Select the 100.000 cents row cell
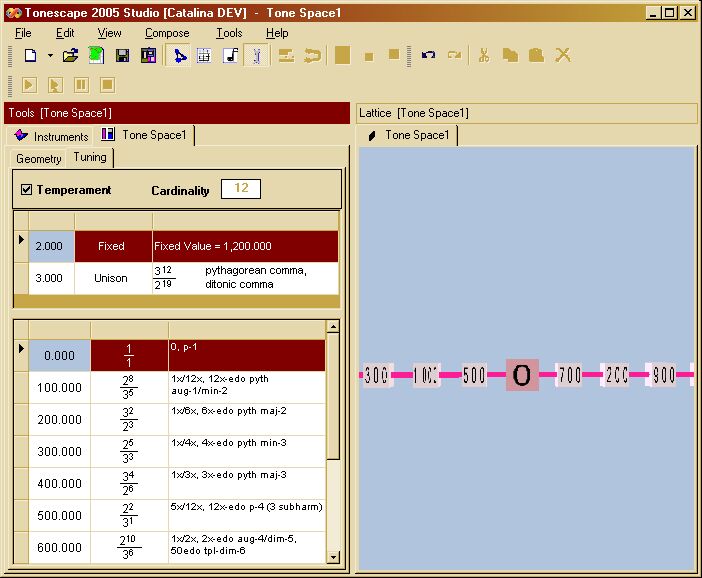 60,388
